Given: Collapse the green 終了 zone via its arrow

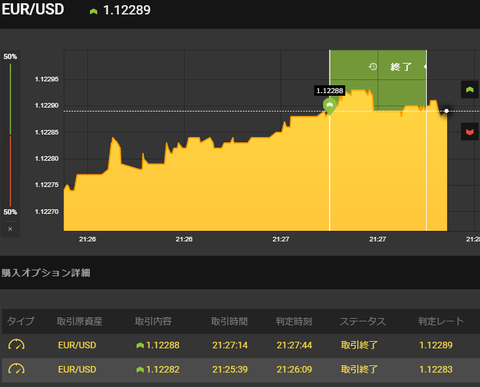Looking at the screenshot, I should (x=425, y=67).
